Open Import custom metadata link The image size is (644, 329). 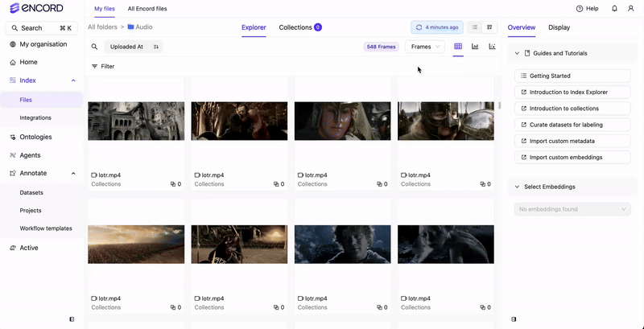click(x=572, y=141)
